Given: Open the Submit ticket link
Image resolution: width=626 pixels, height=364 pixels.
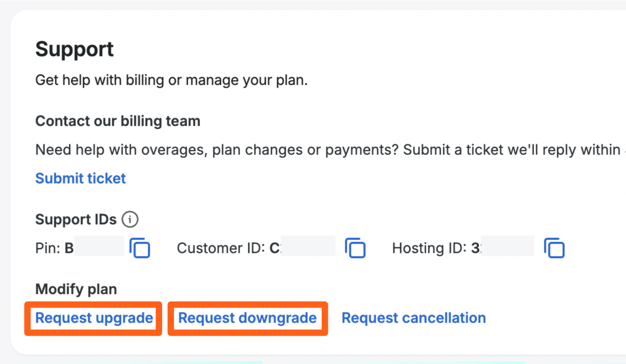Looking at the screenshot, I should pos(81,178).
